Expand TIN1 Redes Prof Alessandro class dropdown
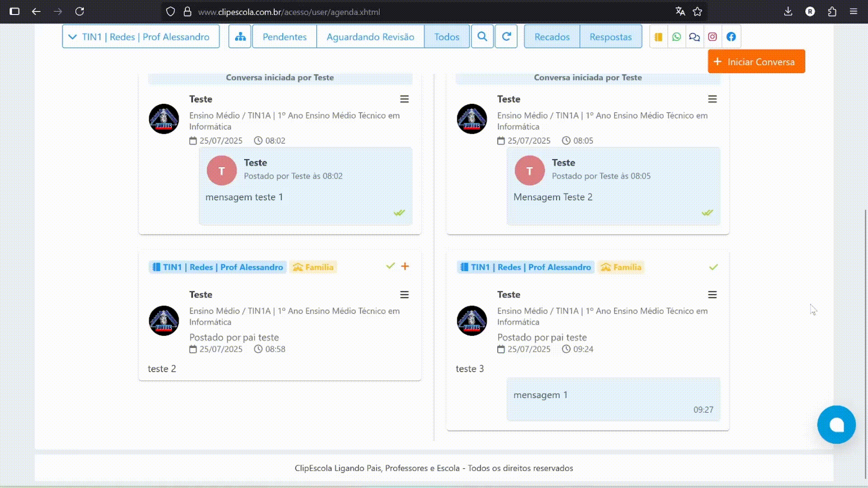 point(141,37)
